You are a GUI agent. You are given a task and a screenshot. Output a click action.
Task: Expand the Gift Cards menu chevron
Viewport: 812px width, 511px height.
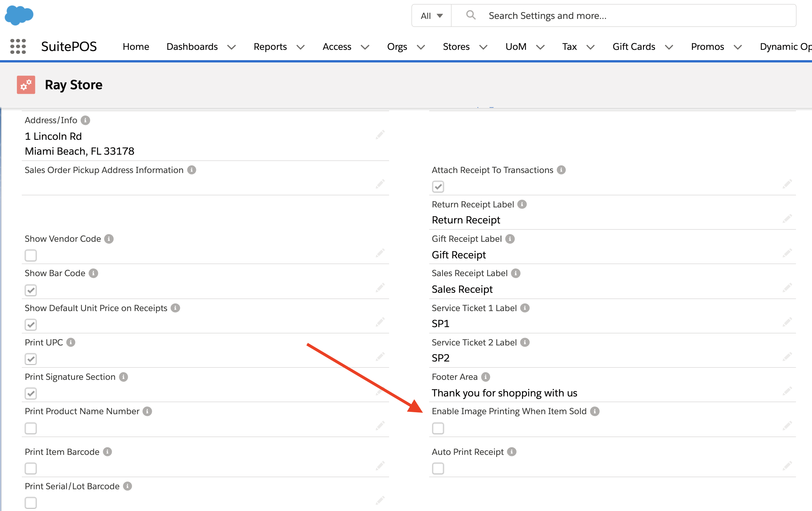click(669, 47)
